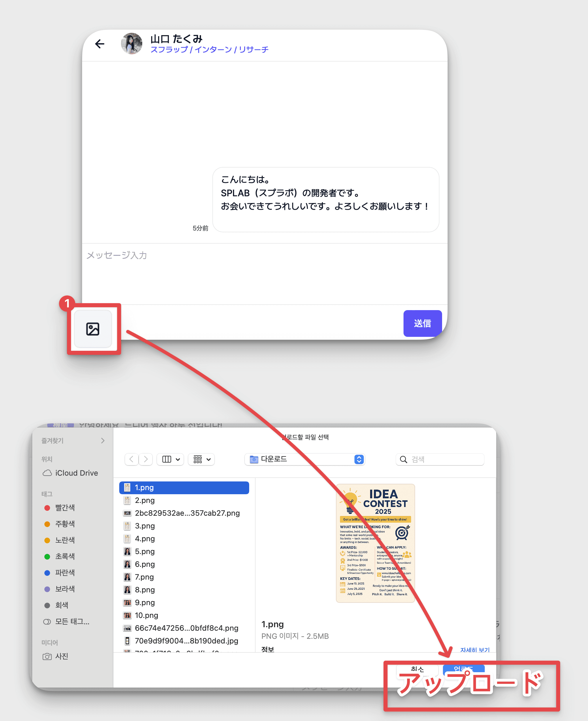Click the file dialog back chevron
The height and width of the screenshot is (721, 588).
click(131, 459)
